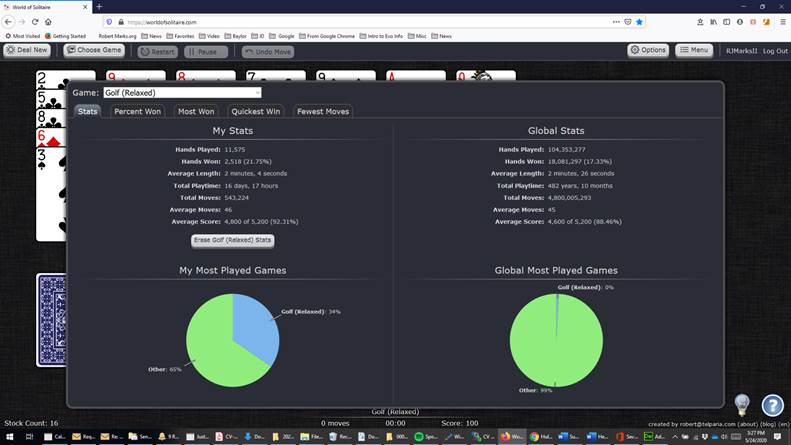The image size is (791, 445).
Task: Click the Log Out link
Action: pyautogui.click(x=775, y=51)
